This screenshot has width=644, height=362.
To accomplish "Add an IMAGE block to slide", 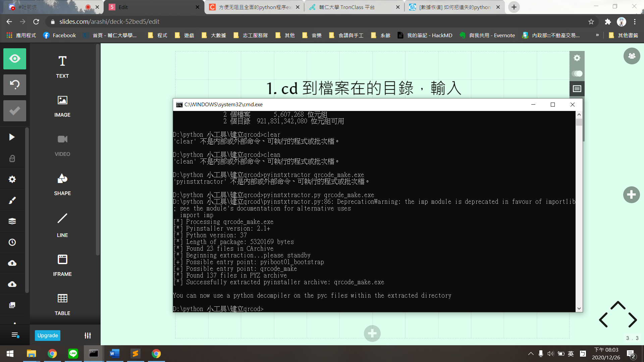I will point(62,106).
